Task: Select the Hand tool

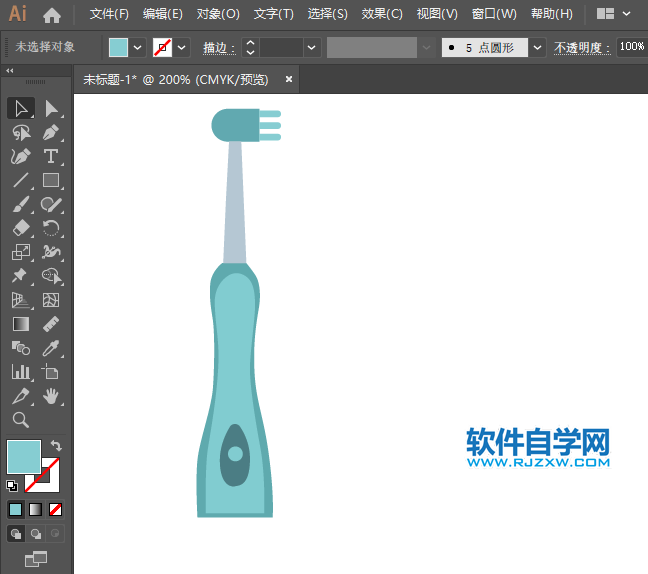Action: [51, 396]
